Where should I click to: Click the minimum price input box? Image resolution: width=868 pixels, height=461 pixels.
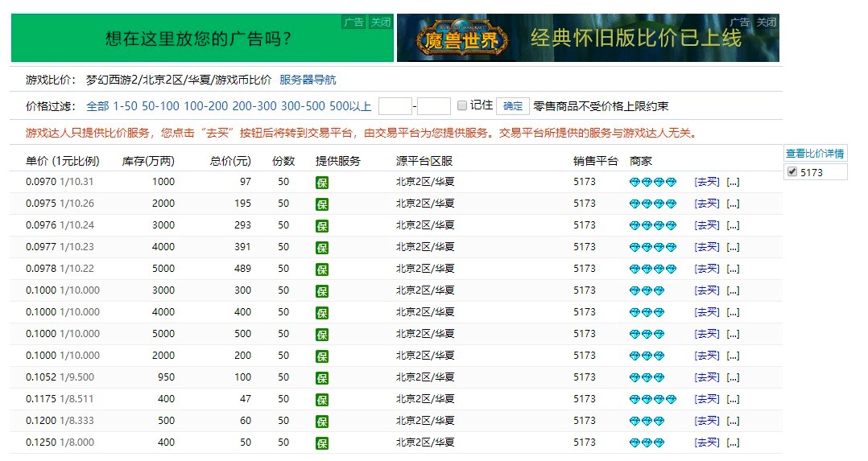[x=395, y=106]
